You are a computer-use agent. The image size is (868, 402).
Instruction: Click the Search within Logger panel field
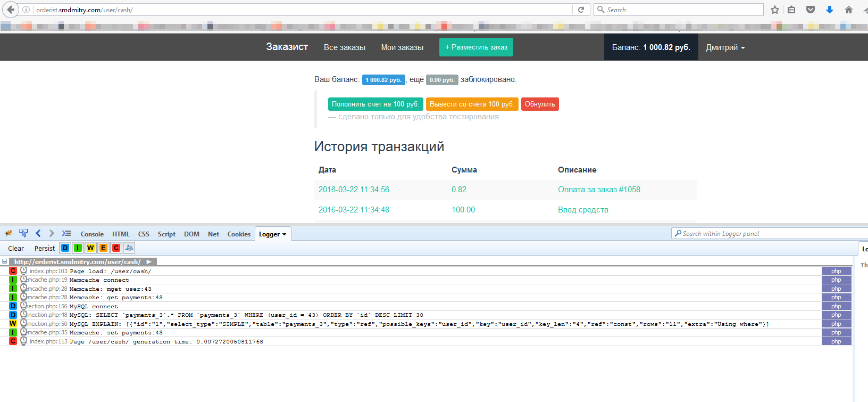click(x=771, y=234)
